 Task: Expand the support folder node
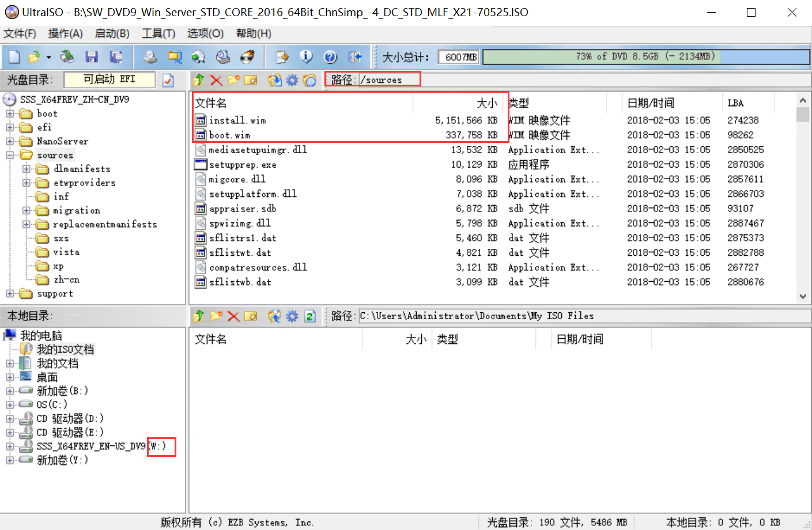10,293
